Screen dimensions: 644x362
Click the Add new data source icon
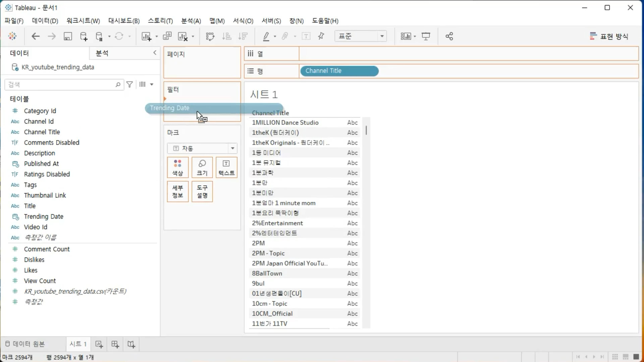click(x=84, y=36)
